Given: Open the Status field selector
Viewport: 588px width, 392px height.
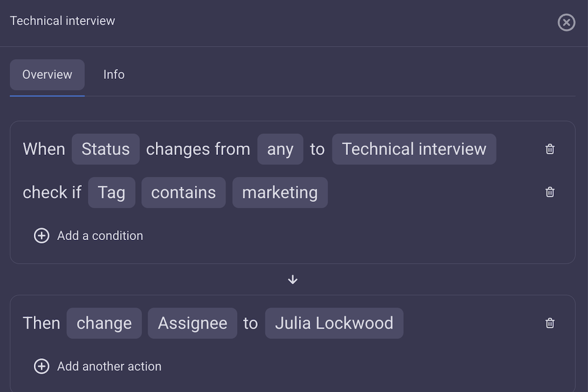Looking at the screenshot, I should [x=105, y=149].
